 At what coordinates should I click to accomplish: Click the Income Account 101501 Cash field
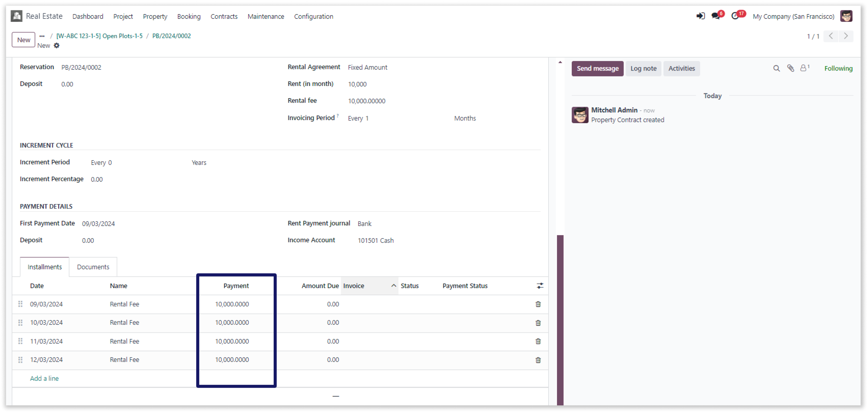375,240
